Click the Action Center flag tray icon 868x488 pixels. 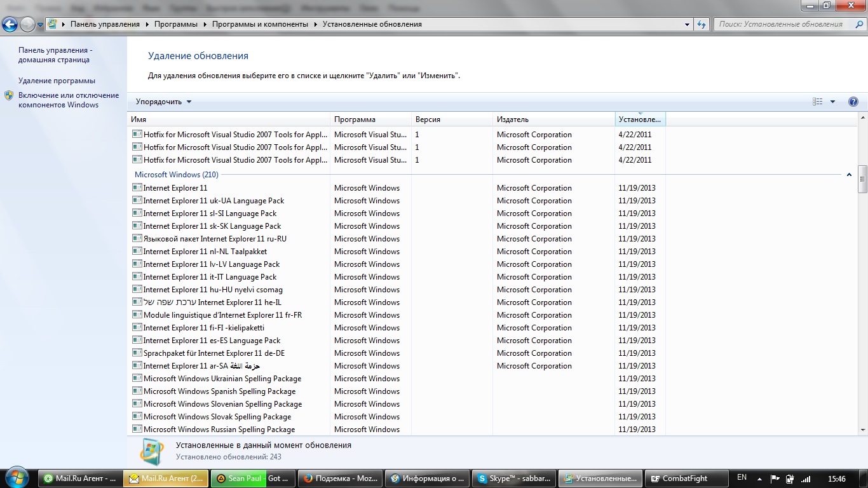point(775,478)
